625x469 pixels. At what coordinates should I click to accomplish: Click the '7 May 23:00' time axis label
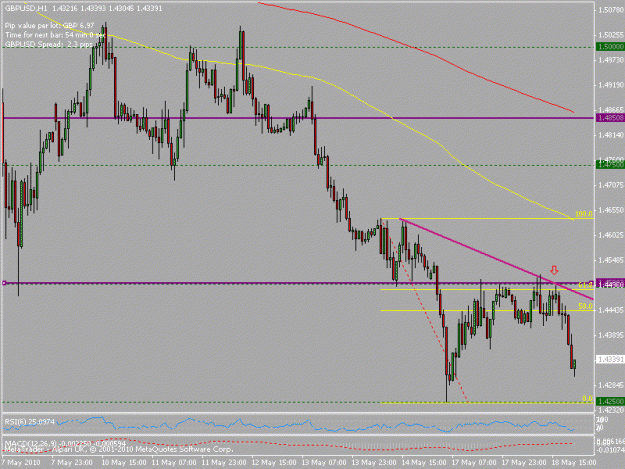(x=72, y=462)
